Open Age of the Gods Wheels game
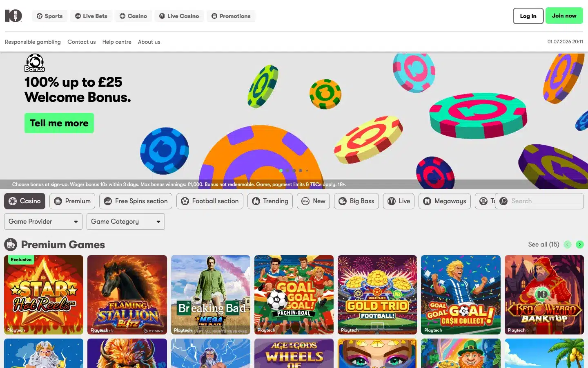The height and width of the screenshot is (368, 588). tap(294, 353)
